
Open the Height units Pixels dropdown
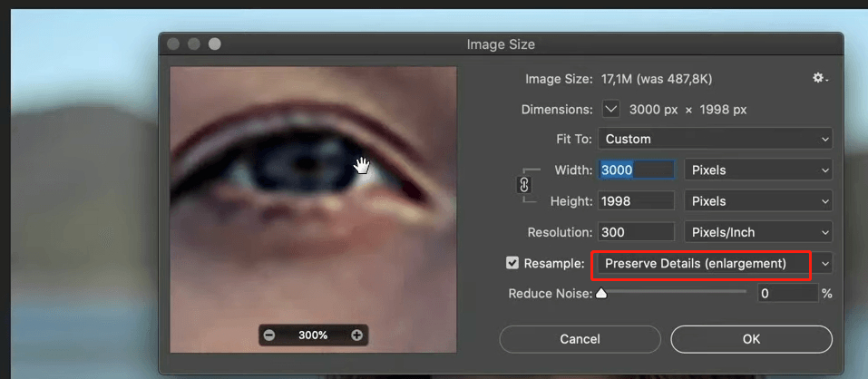[758, 201]
